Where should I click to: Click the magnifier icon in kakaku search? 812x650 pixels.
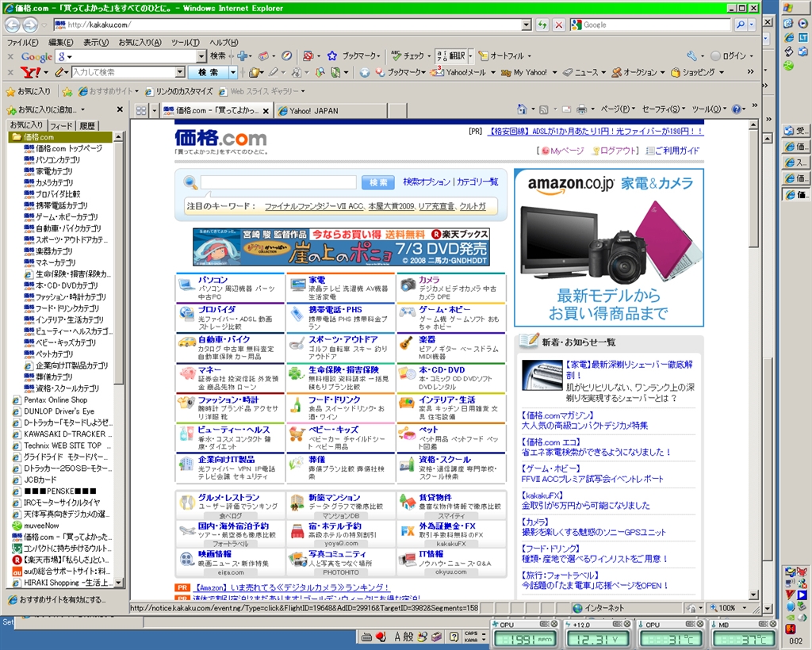[190, 182]
